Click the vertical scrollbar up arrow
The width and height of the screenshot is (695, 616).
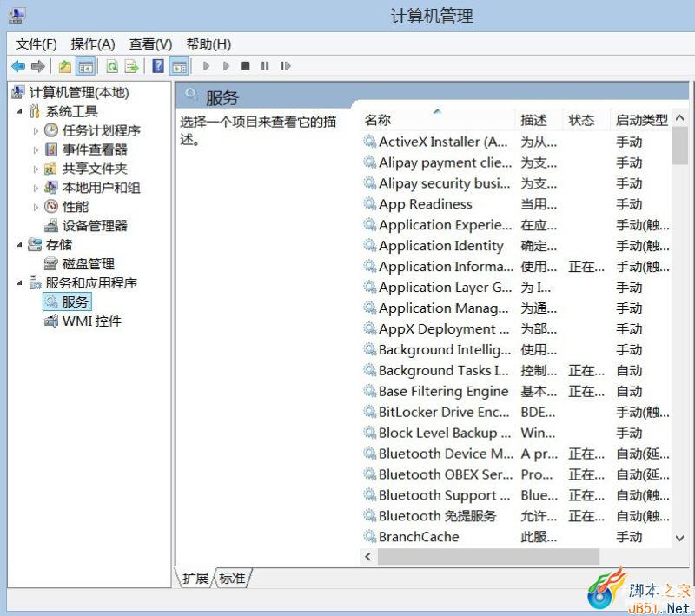point(679,118)
